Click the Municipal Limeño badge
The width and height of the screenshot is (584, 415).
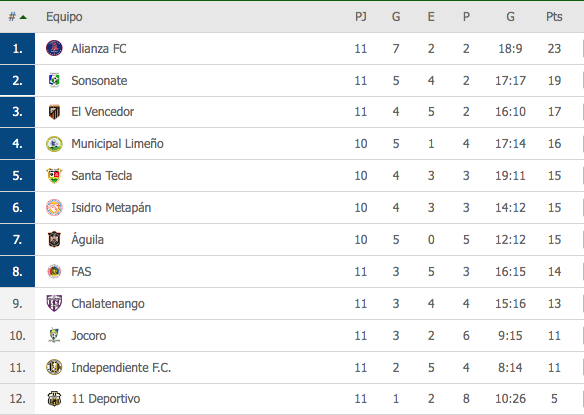[54, 144]
